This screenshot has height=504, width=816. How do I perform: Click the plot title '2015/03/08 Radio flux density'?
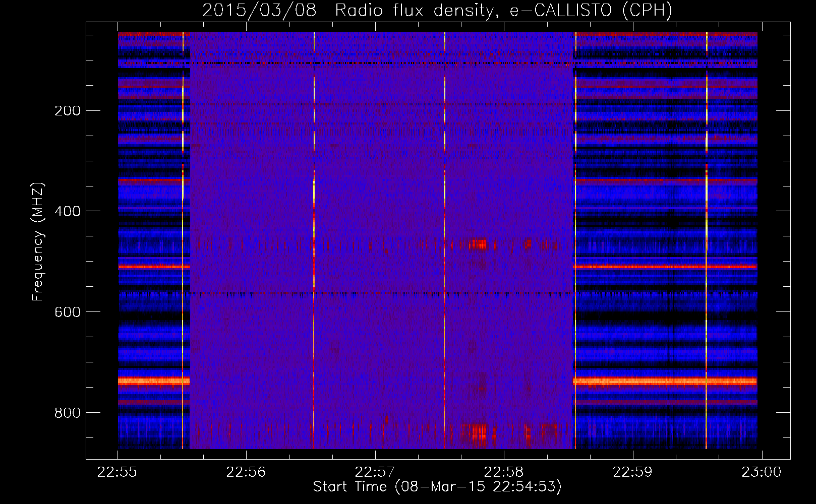(x=437, y=10)
